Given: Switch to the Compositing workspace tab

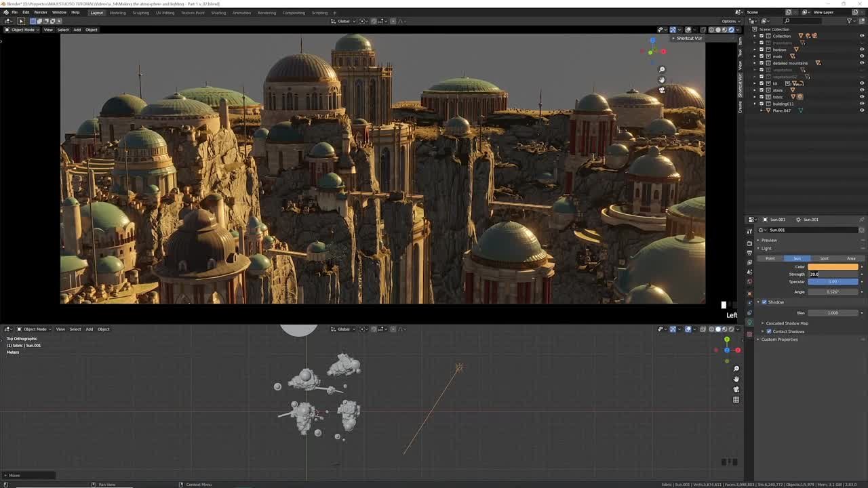Looking at the screenshot, I should point(294,12).
